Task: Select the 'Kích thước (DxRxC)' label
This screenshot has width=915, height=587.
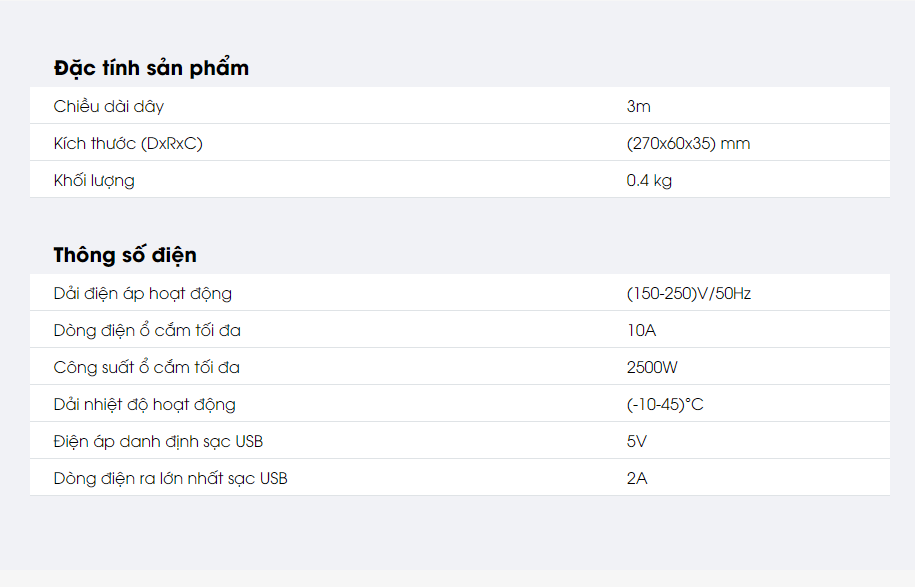Action: (128, 144)
